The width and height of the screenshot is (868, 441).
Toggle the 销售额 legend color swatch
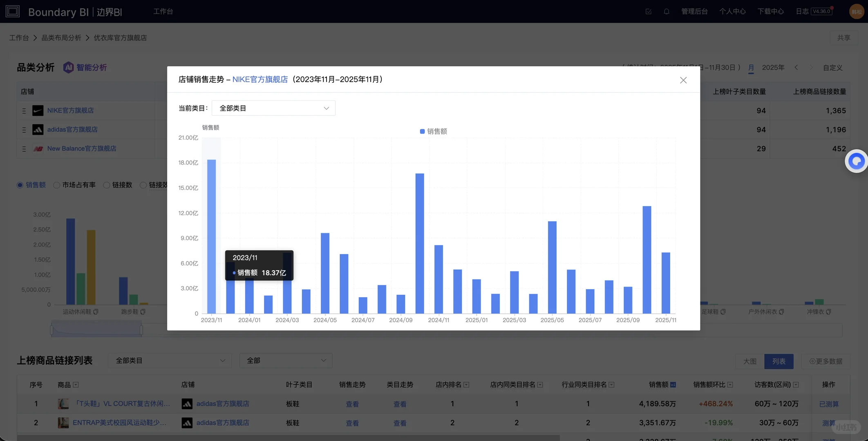coord(422,131)
